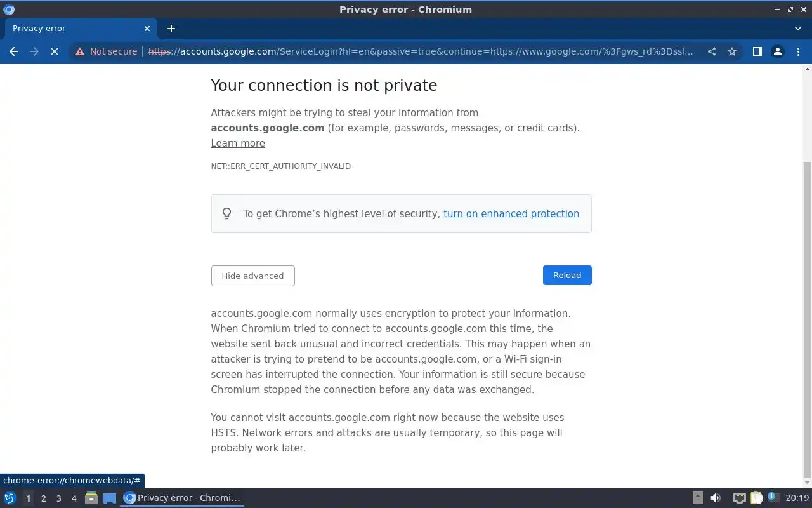Collapse details with Hide advanced
Screen dimensions: 812x508
pyautogui.click(x=252, y=276)
